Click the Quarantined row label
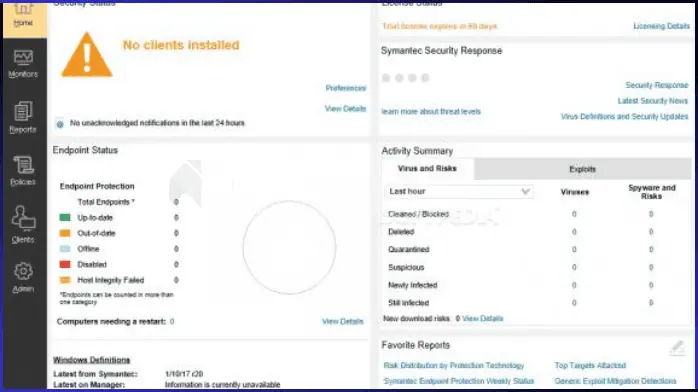 pyautogui.click(x=409, y=250)
